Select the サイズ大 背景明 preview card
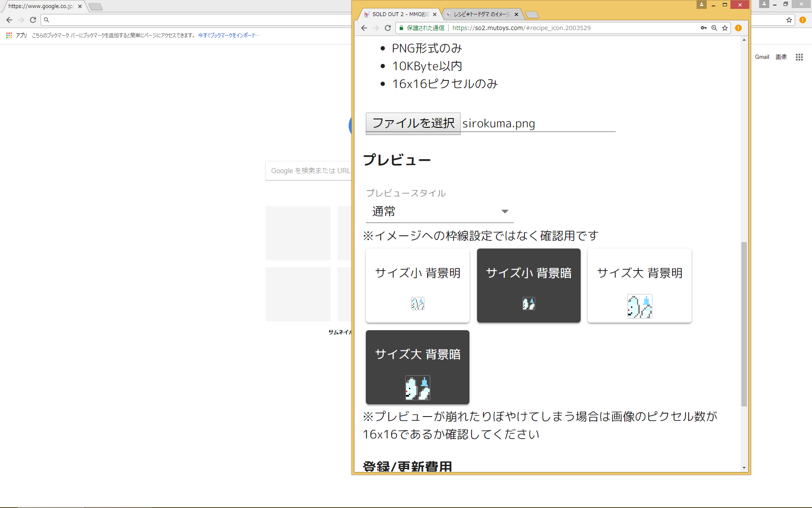This screenshot has width=812, height=508. (x=639, y=285)
